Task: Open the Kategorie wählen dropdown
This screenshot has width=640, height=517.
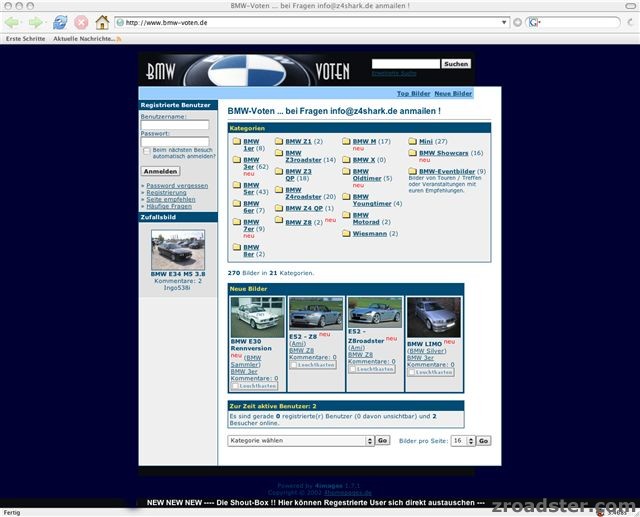Action: 301,441
